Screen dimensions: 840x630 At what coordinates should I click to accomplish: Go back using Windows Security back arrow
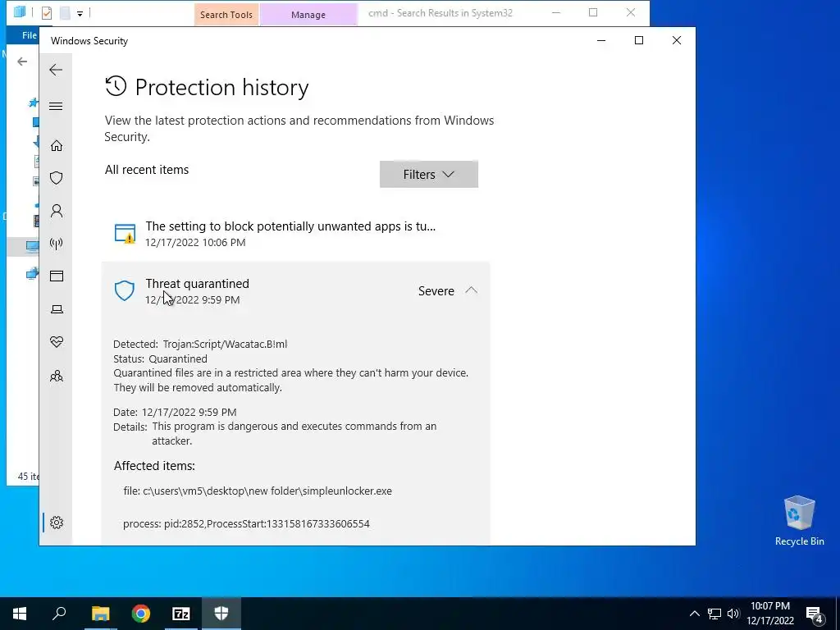coord(56,70)
